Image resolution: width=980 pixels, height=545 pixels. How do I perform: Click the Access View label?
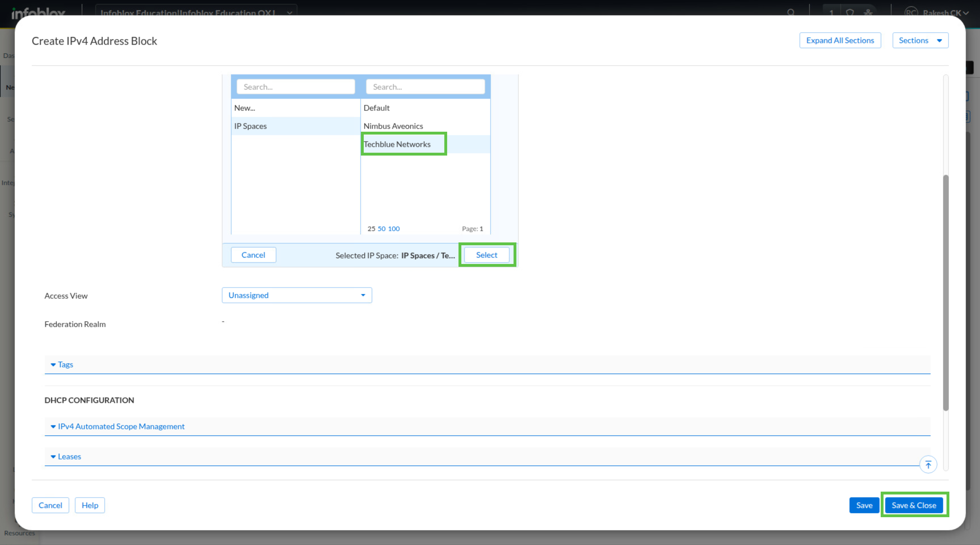66,296
